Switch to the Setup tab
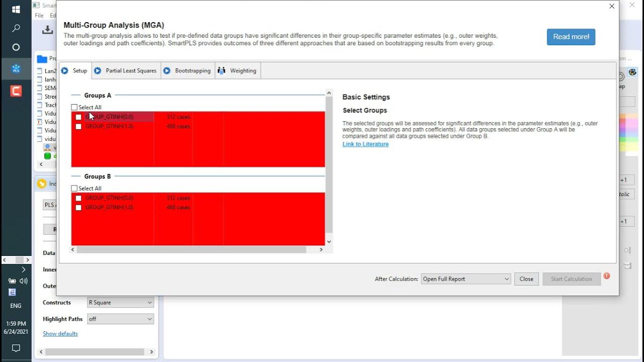This screenshot has width=644, height=362. point(74,71)
